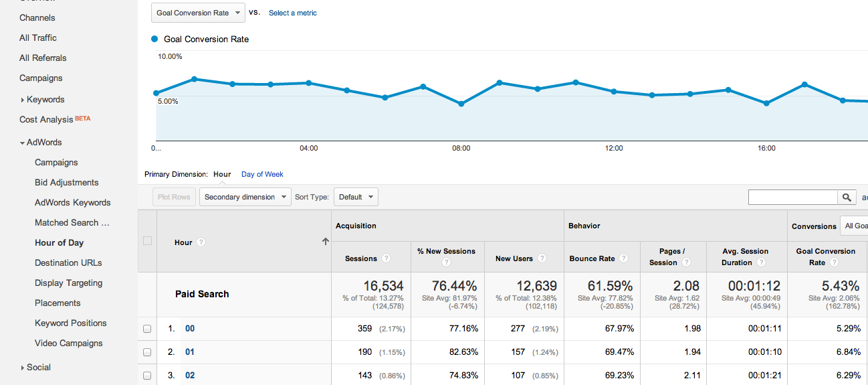Tick the checkbox for hour 01 row

pos(147,352)
